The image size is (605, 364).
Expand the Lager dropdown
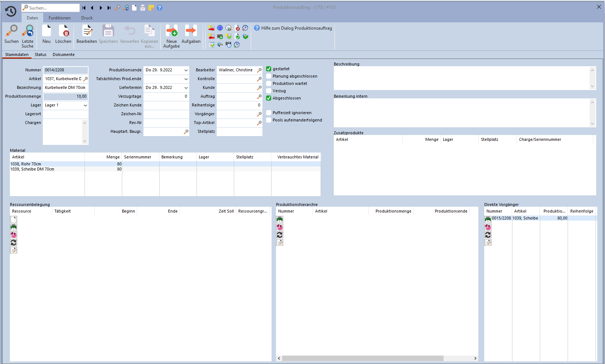click(85, 105)
